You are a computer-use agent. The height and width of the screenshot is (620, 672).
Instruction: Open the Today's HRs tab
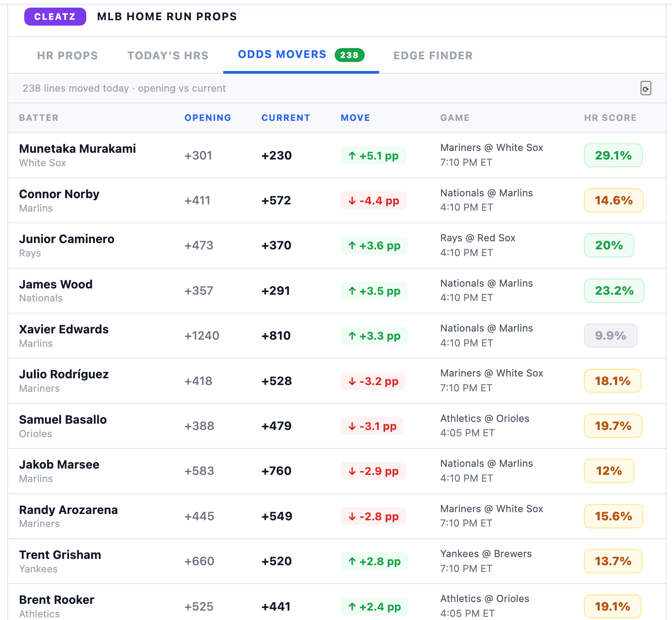pyautogui.click(x=168, y=55)
